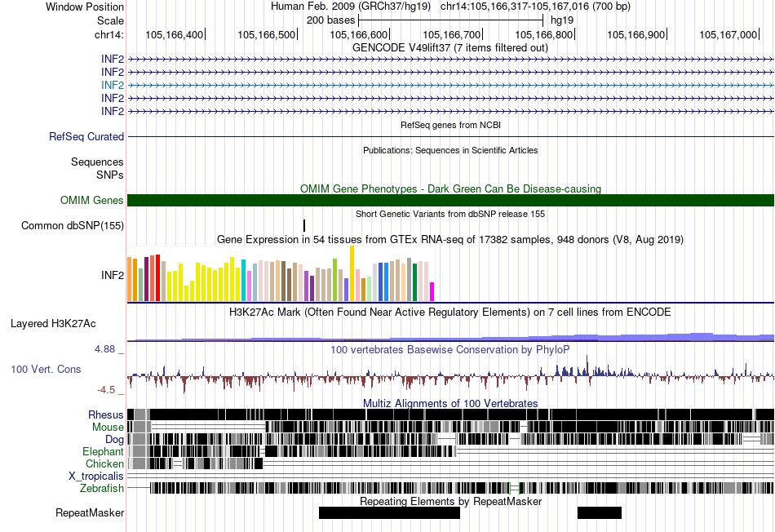775x532 pixels.
Task: Click the 'OMIM Gene Phenotypes' green title
Action: point(450,188)
